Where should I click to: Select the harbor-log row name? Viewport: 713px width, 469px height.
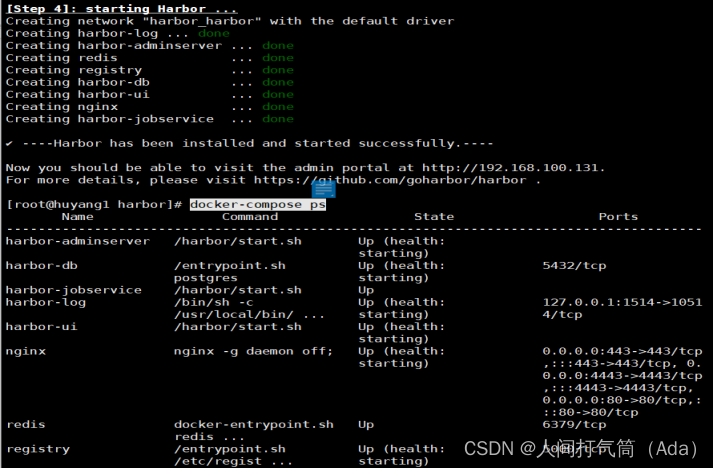pyautogui.click(x=45, y=303)
